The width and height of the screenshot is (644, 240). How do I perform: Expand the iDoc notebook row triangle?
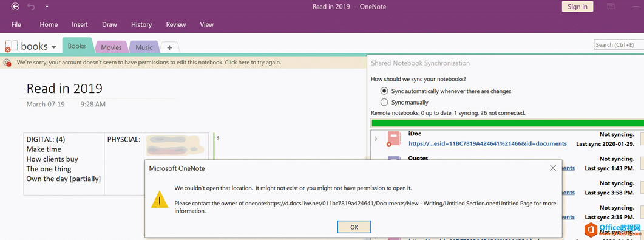click(376, 139)
